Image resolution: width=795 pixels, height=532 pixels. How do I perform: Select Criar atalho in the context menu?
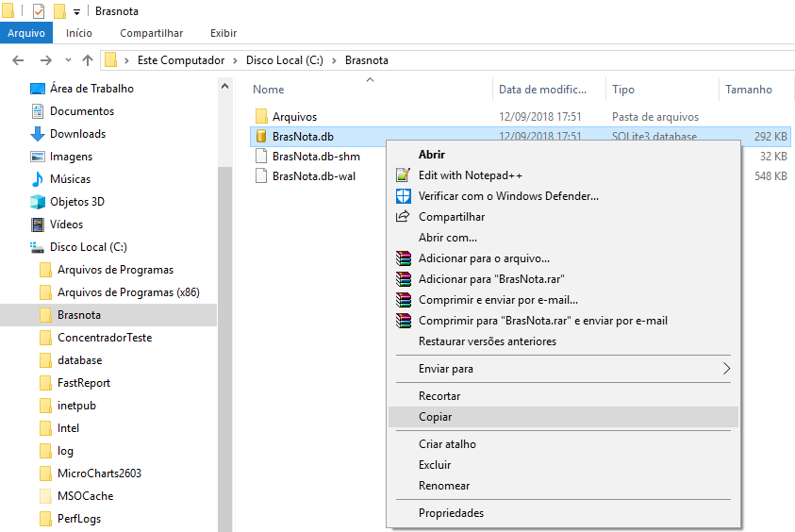(563, 444)
